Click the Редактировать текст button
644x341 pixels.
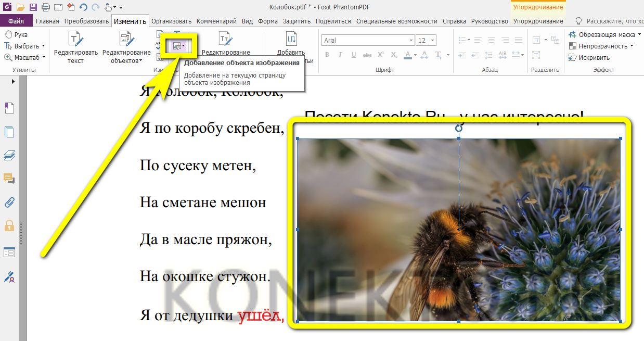click(76, 46)
